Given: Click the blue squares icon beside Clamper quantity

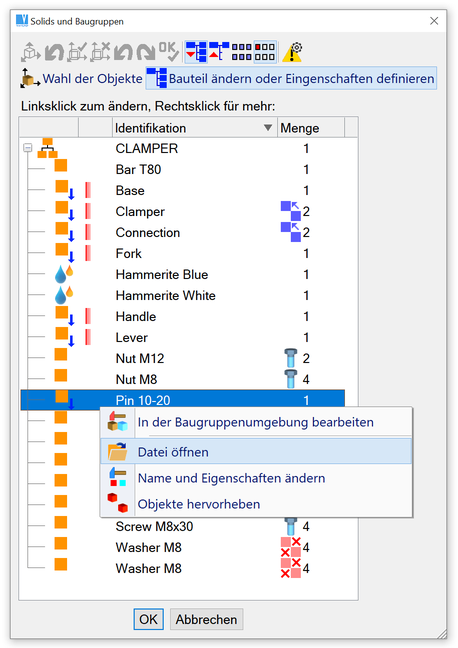Looking at the screenshot, I should (291, 211).
